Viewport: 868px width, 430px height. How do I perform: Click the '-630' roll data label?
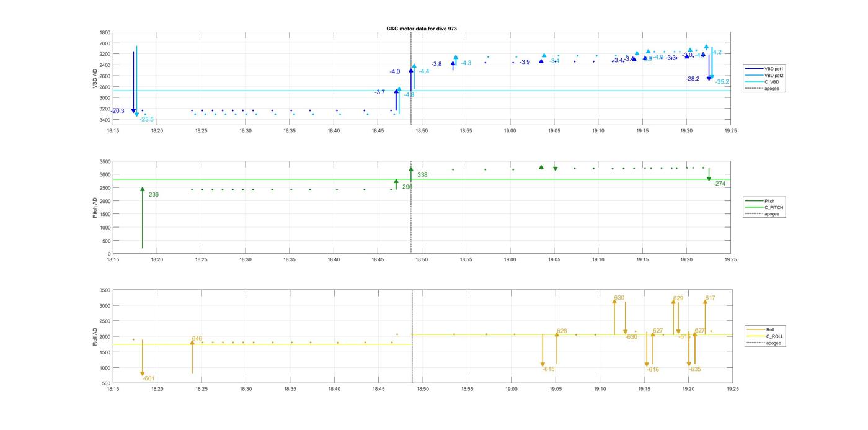pos(631,337)
